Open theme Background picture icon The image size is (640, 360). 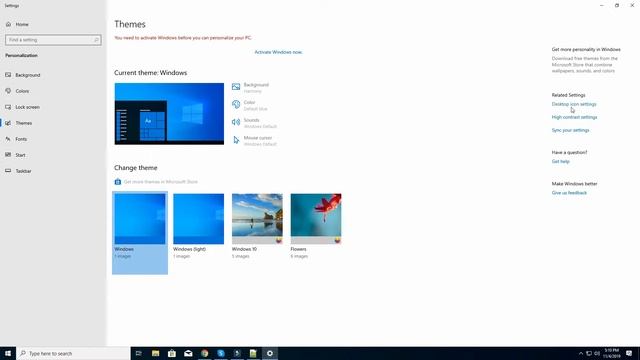236,87
